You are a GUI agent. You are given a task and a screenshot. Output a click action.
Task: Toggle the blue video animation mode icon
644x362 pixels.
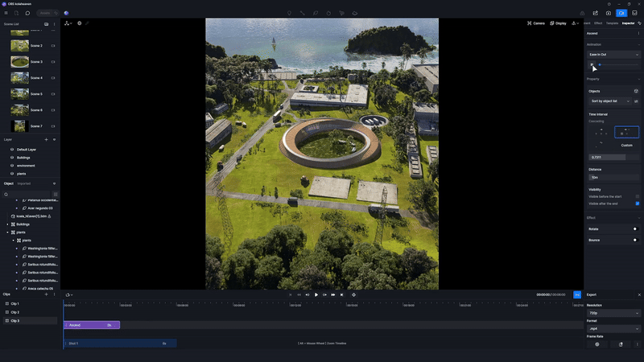621,13
